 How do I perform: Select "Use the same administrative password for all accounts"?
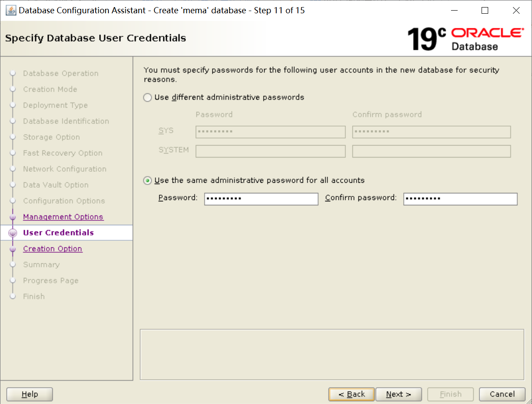147,180
